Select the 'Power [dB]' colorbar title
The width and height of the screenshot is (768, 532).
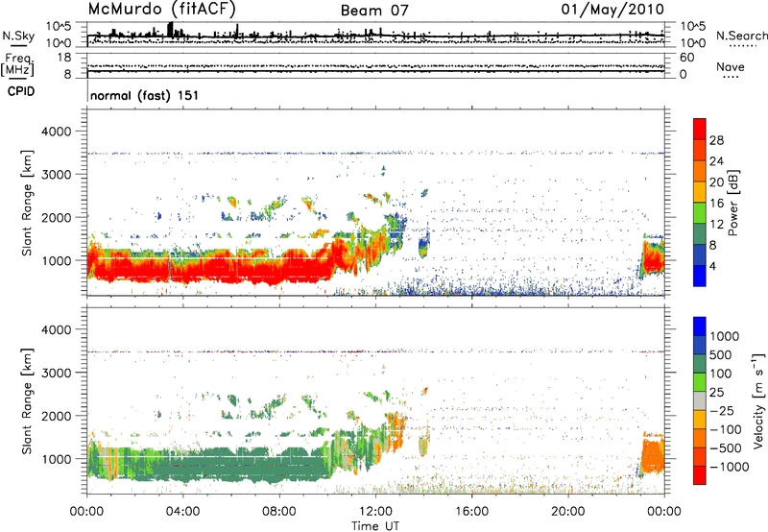(733, 203)
